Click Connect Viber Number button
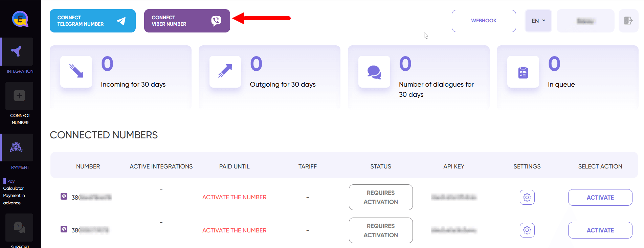 pyautogui.click(x=187, y=21)
